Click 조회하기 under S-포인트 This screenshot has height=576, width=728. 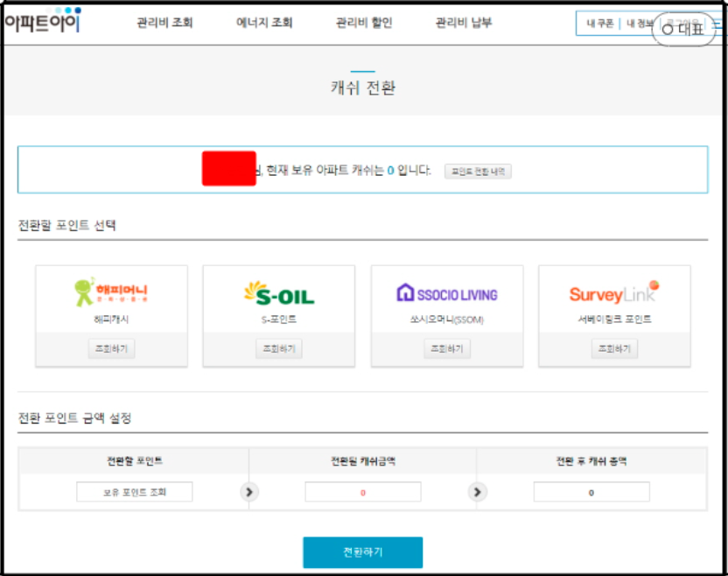(279, 349)
